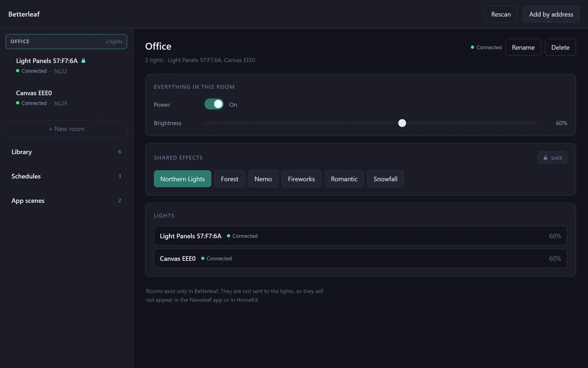The width and height of the screenshot is (588, 368).
Task: Lock the shared effects
Action: [552, 158]
